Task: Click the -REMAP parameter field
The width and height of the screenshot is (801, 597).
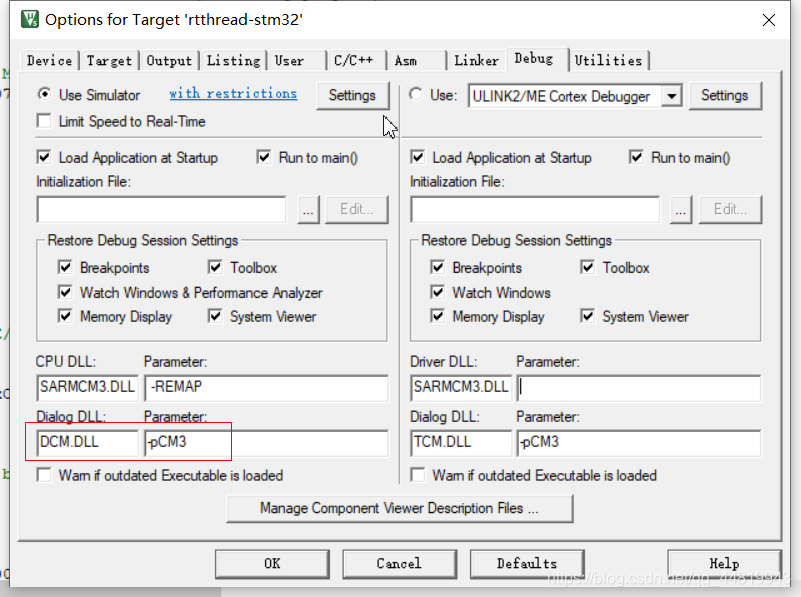Action: pyautogui.click(x=267, y=388)
